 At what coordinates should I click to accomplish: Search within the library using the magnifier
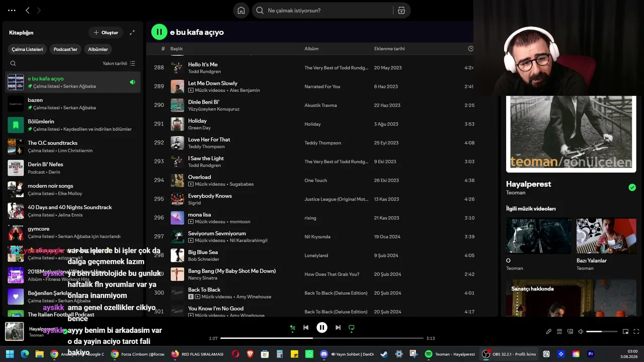[x=13, y=63]
